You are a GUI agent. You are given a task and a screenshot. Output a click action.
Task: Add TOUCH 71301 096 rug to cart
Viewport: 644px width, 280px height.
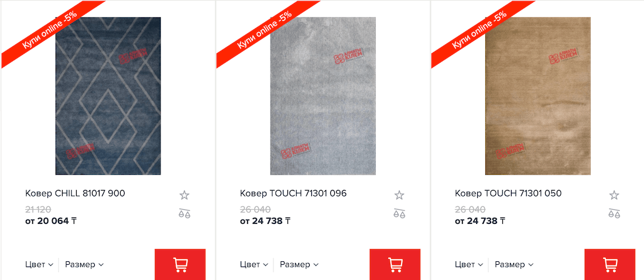coord(395,264)
